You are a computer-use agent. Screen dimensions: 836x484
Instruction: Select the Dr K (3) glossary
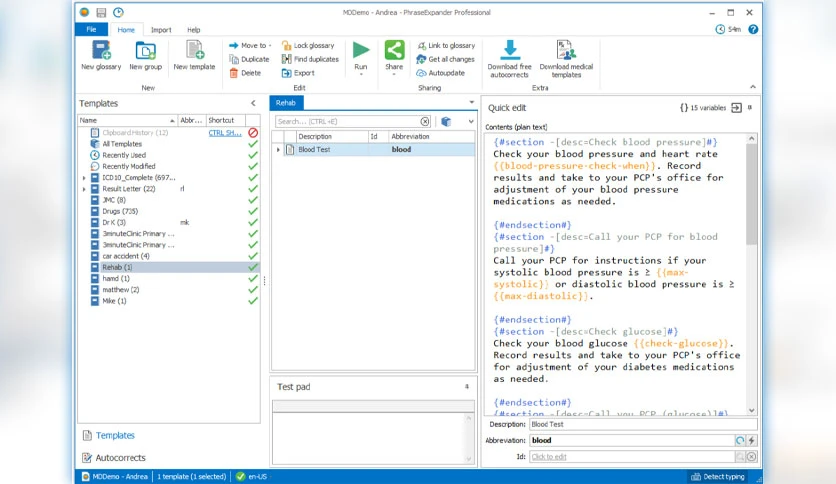click(x=114, y=222)
